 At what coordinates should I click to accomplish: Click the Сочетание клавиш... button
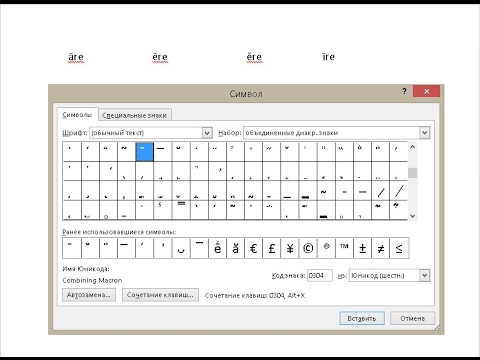pyautogui.click(x=160, y=295)
